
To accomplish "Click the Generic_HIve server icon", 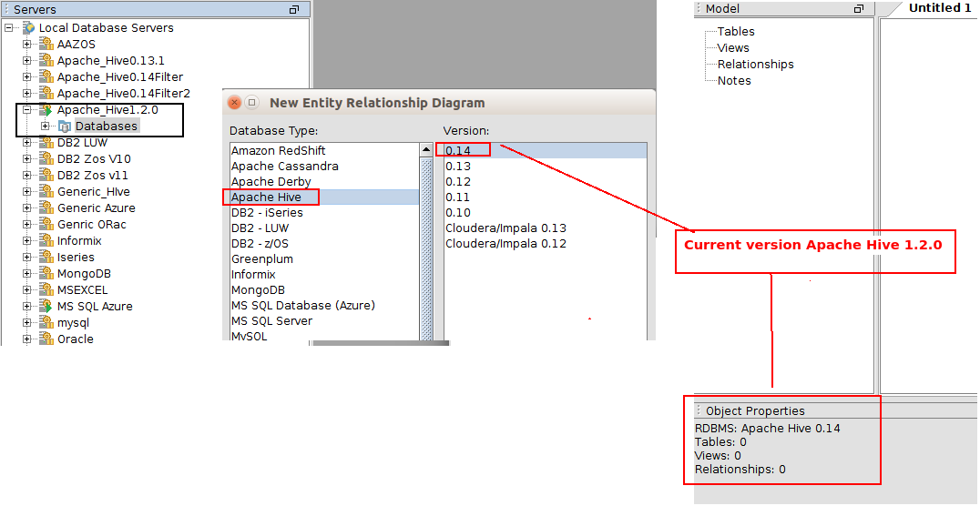I will [46, 191].
